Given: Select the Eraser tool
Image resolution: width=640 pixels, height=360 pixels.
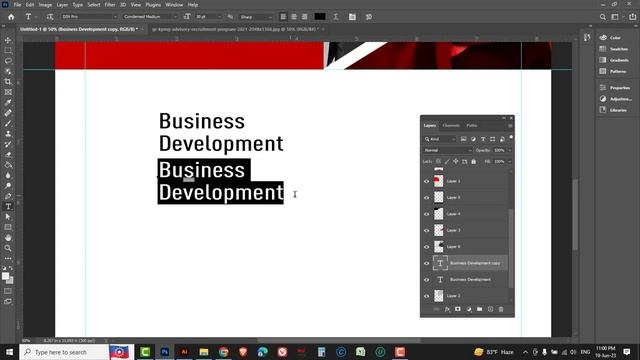Looking at the screenshot, I should pos(8,155).
